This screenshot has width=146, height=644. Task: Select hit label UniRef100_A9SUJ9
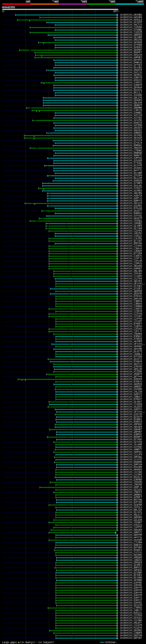pos(131,55)
